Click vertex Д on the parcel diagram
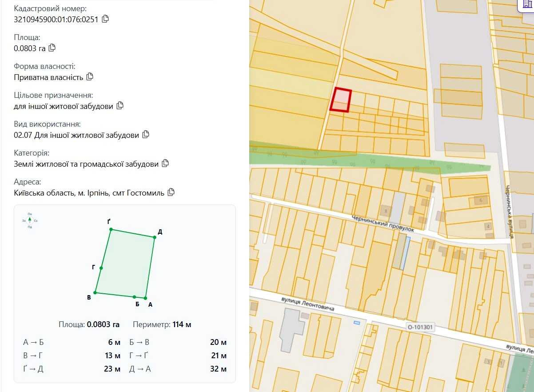The image size is (534, 392). tap(155, 237)
